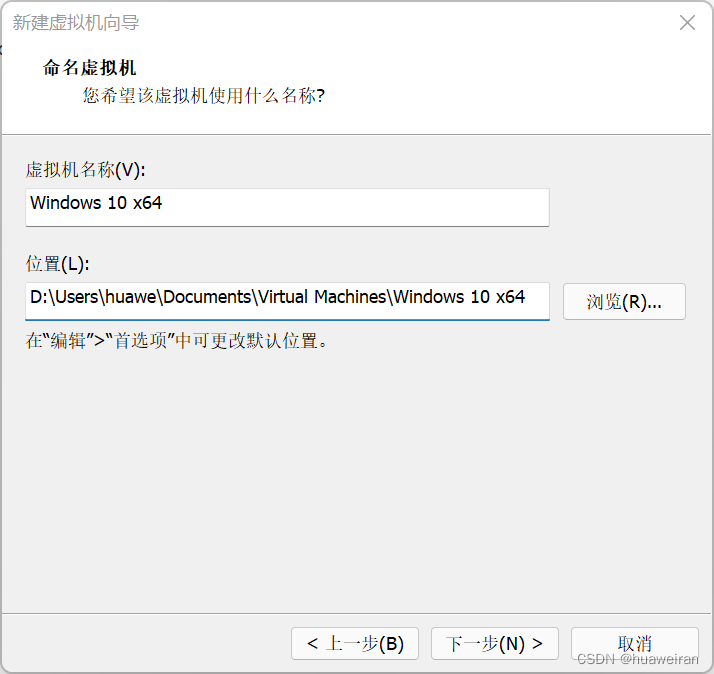The width and height of the screenshot is (714, 674).
Task: Click the virtual machine name field 'Windows 10 x64'
Action: [287, 207]
